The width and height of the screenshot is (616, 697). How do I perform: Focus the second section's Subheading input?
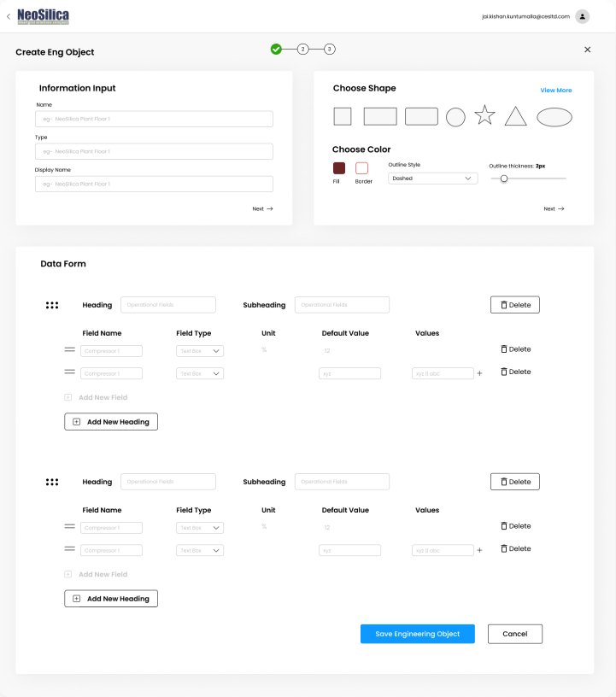342,482
